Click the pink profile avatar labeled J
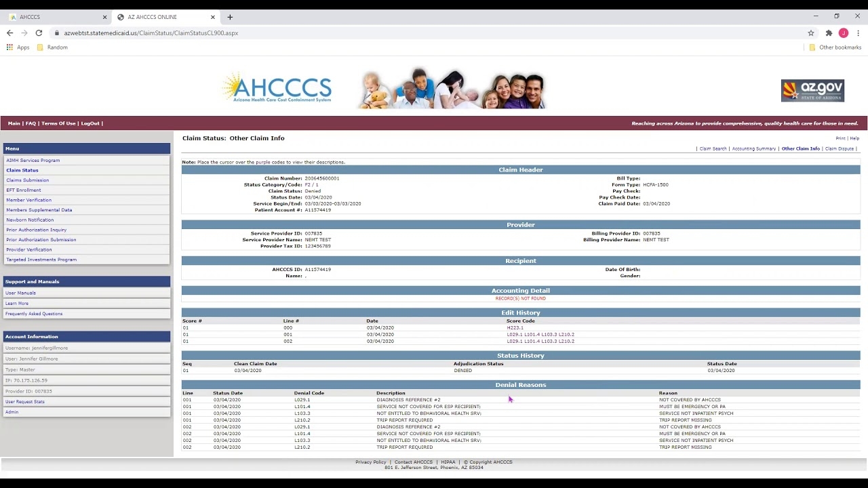 [844, 33]
